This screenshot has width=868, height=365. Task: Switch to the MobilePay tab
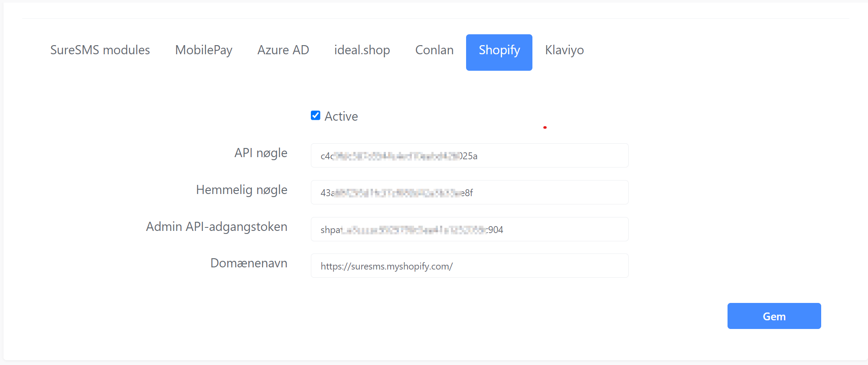(204, 50)
